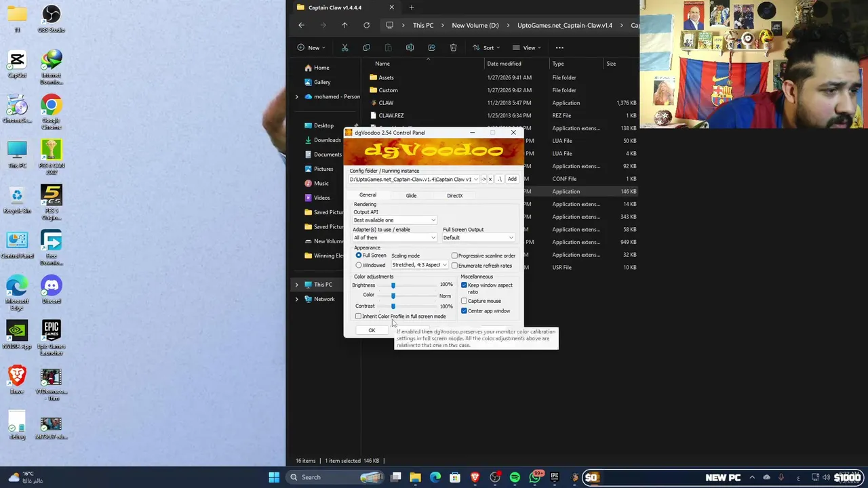Open File Explorer from the taskbar
868x488 pixels.
(415, 477)
